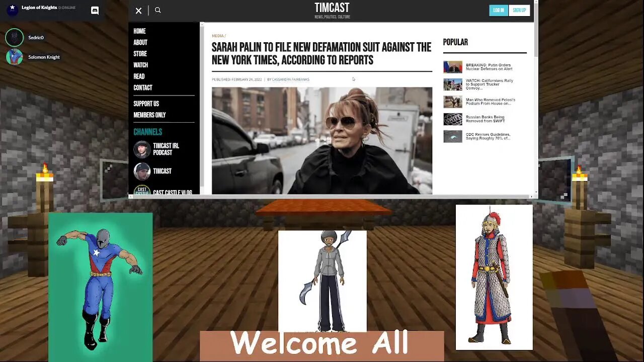Open Californians Rally Trucker Convoy thumbnail
The width and height of the screenshot is (644, 362).
[x=452, y=84]
